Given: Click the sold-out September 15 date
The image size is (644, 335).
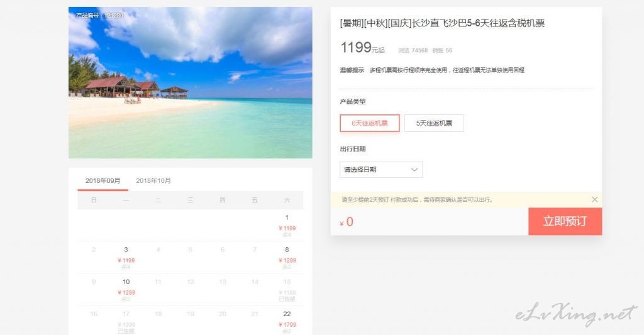Looking at the screenshot, I should coord(287,290).
